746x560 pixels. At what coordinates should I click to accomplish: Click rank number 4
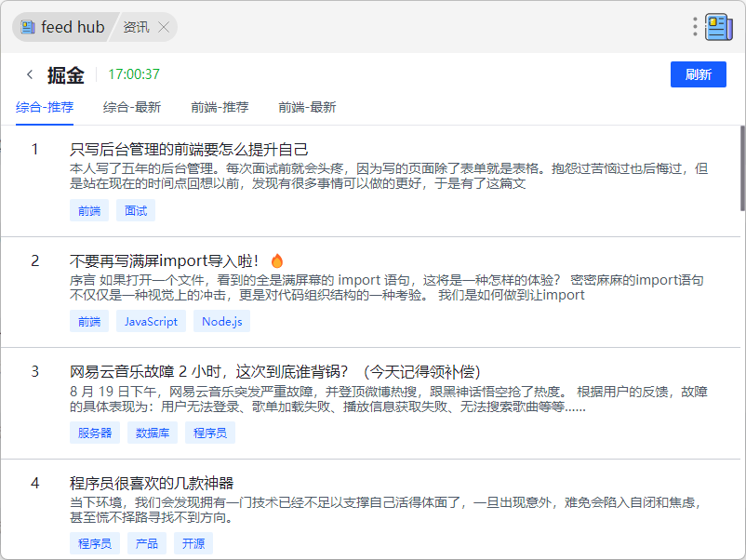point(34,483)
